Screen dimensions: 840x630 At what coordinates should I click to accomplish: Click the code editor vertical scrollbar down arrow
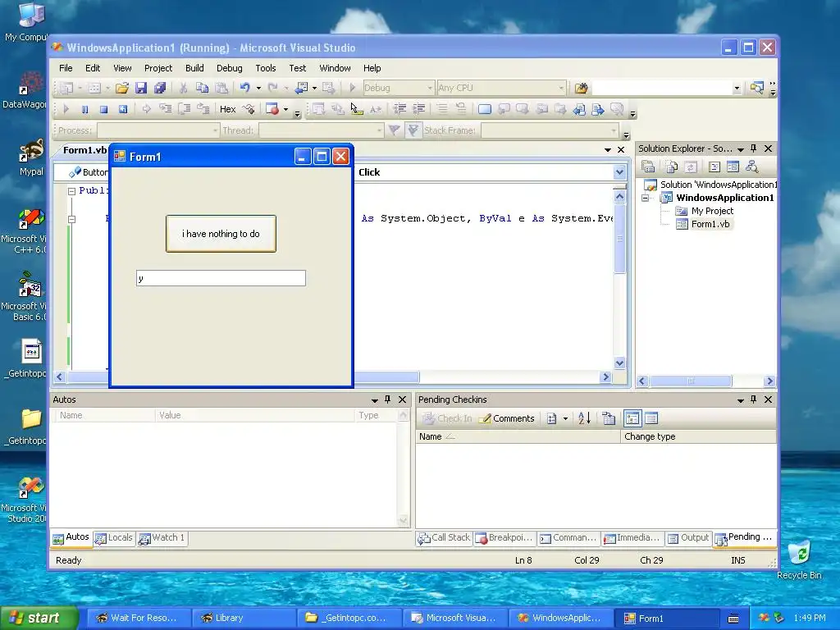[619, 363]
